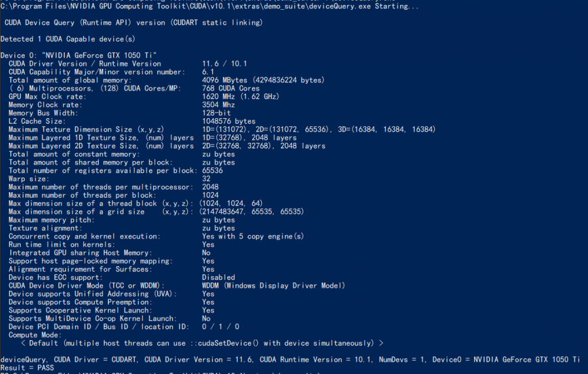This screenshot has height=374, width=588.
Task: Click the 'Device has ECC support' label
Action: pos(56,278)
